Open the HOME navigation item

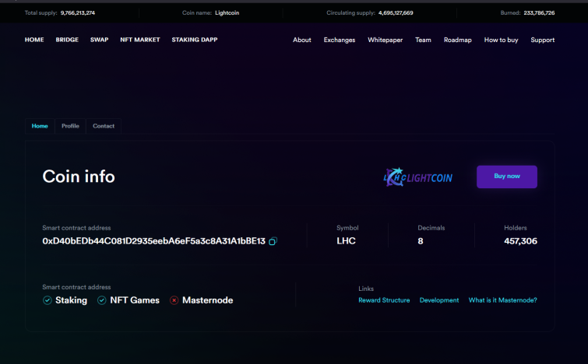pos(34,40)
